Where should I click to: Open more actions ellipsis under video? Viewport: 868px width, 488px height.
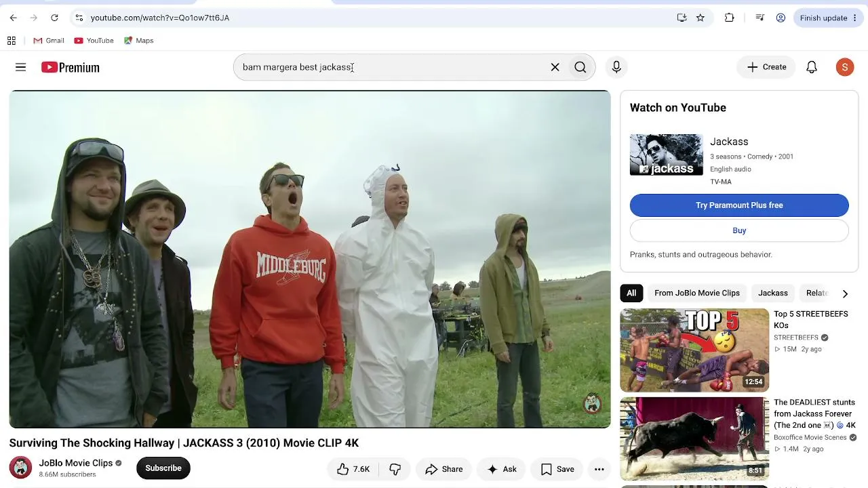(599, 469)
